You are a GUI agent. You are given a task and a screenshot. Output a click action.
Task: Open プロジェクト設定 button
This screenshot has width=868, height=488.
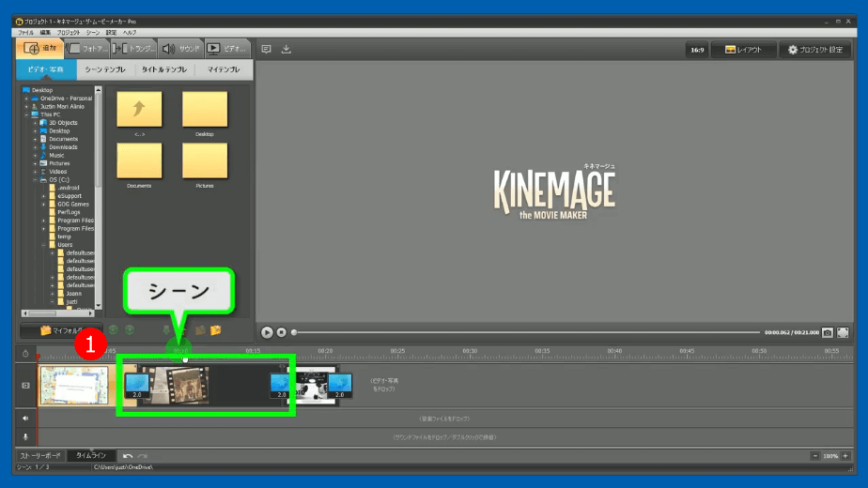(x=814, y=50)
